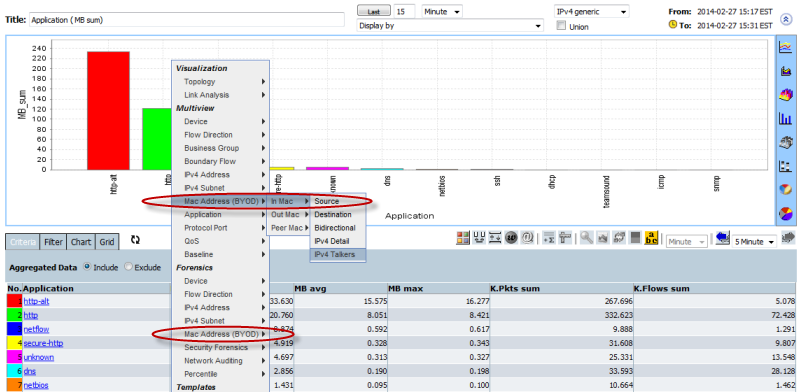Open the http-alt application link

(x=36, y=301)
